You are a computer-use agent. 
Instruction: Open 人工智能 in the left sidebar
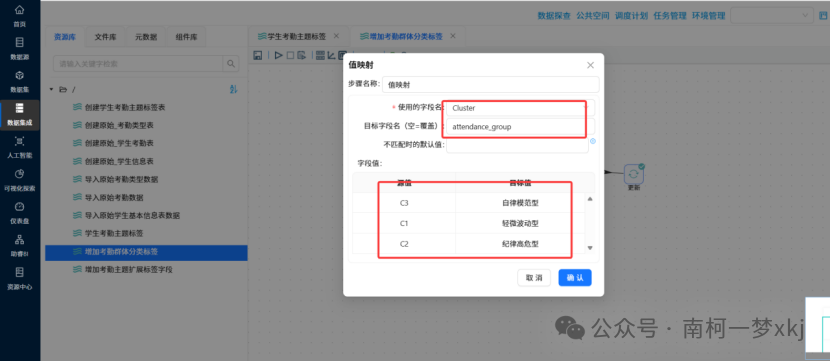pos(20,147)
